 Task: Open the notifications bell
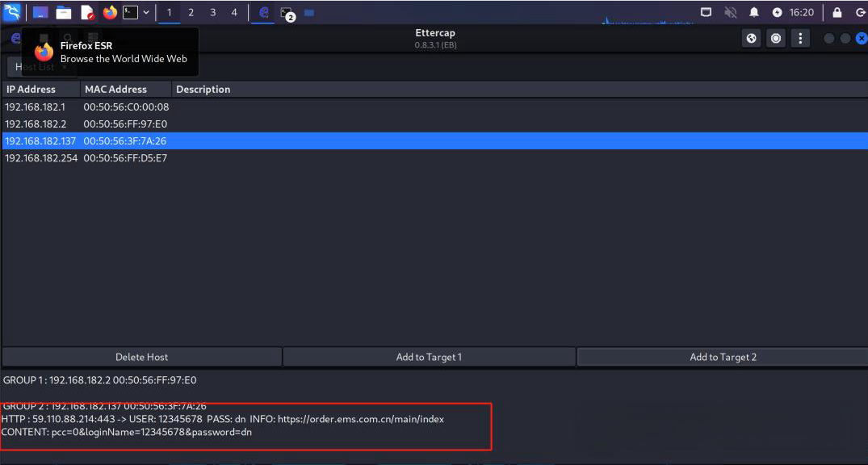pyautogui.click(x=754, y=12)
